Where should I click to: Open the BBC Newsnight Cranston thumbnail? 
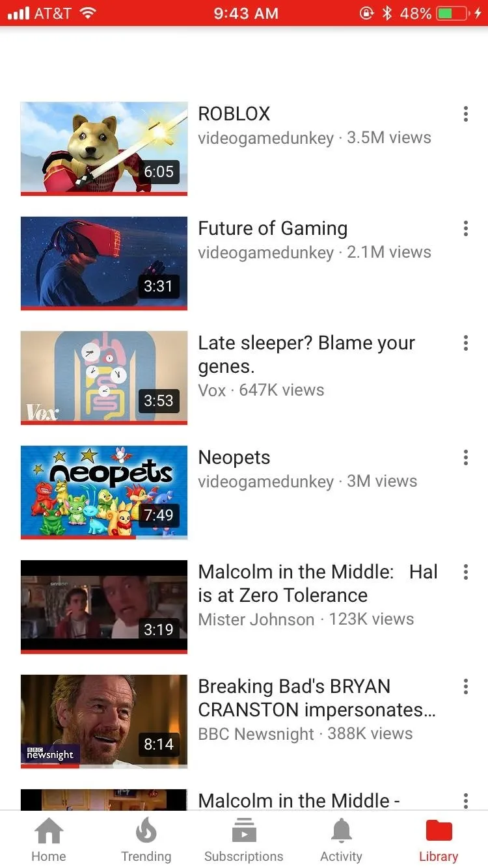pos(104,721)
